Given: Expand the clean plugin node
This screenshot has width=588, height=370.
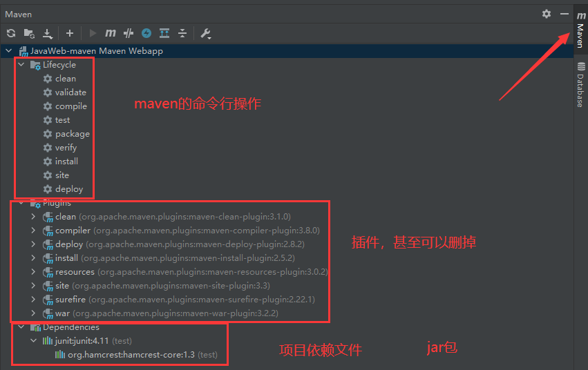Looking at the screenshot, I should tap(33, 217).
